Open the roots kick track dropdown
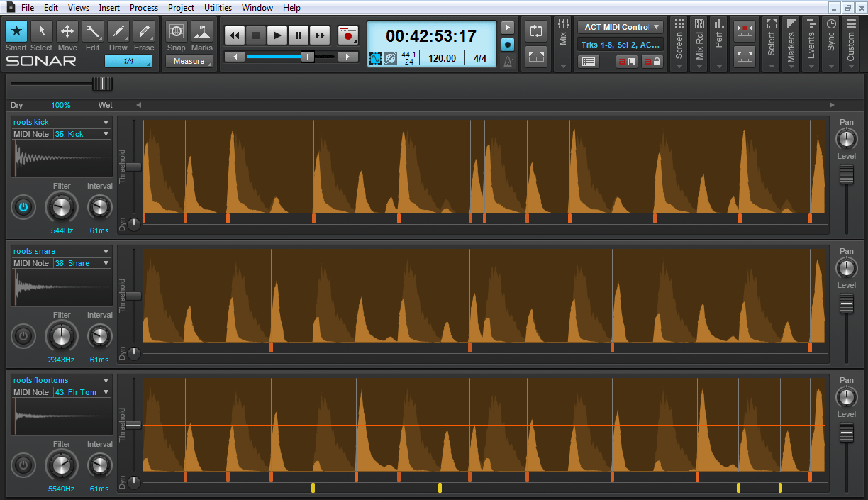 pyautogui.click(x=106, y=122)
